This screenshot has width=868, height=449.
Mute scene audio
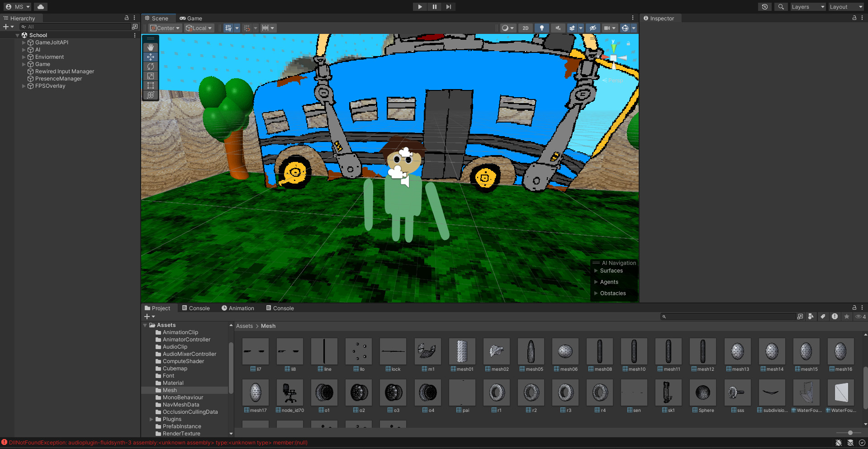pyautogui.click(x=557, y=28)
